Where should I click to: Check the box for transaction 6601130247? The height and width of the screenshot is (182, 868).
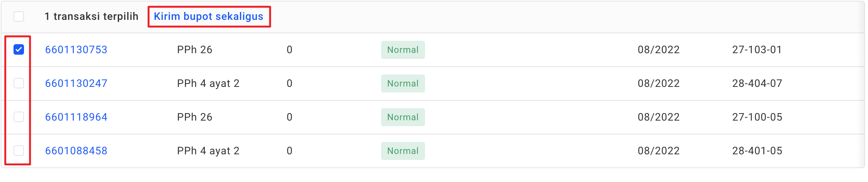coord(19,83)
